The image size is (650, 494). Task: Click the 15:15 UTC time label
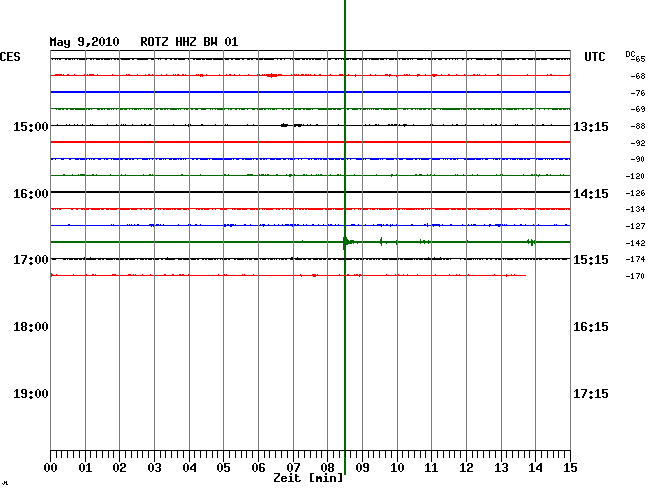click(x=591, y=260)
